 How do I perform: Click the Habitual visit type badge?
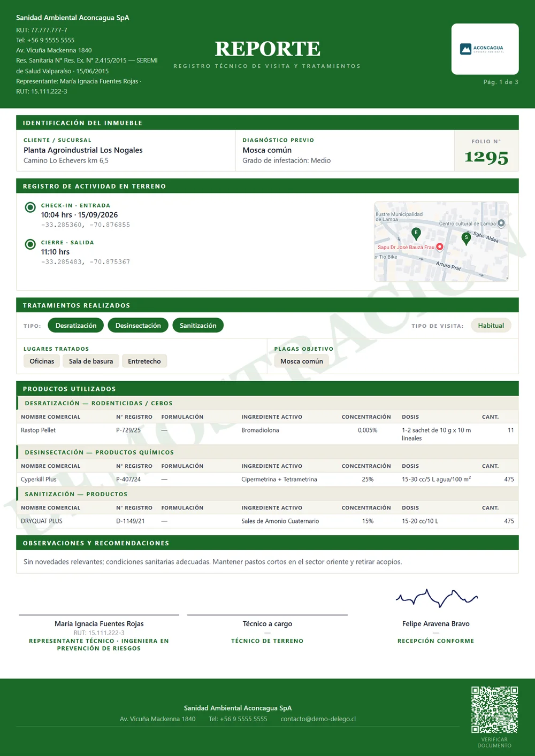click(491, 326)
